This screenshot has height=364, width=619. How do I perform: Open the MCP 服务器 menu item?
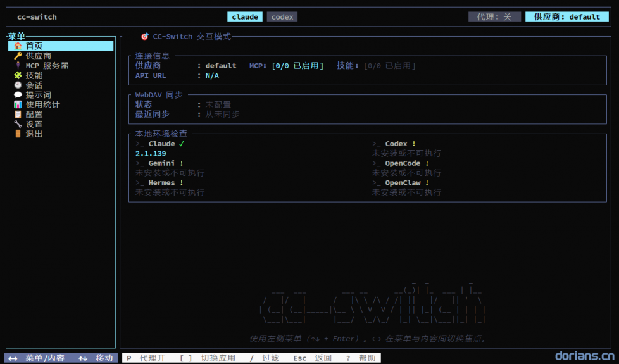61,66
